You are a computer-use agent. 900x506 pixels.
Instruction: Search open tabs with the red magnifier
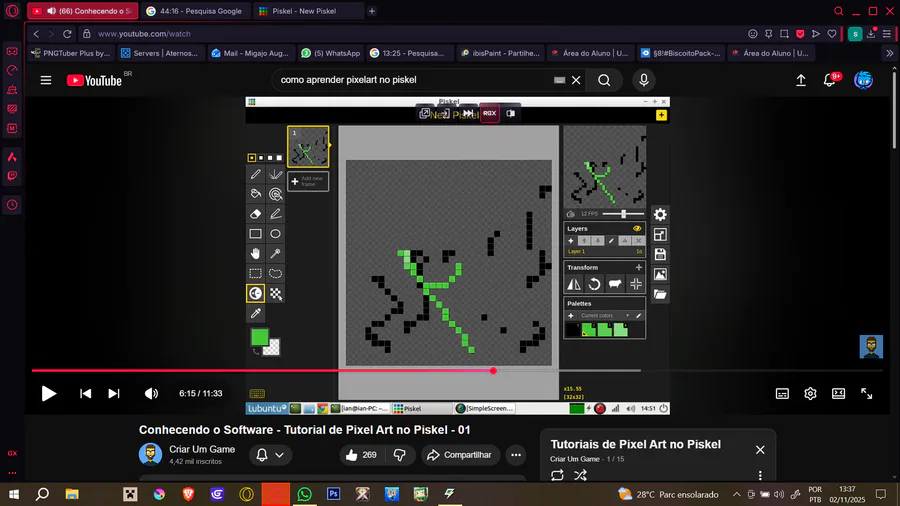[839, 11]
